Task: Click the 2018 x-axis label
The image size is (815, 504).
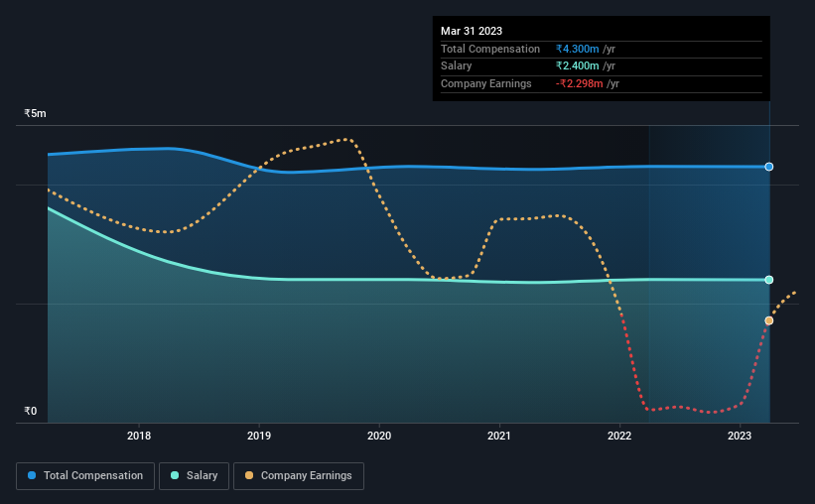Action: click(139, 436)
